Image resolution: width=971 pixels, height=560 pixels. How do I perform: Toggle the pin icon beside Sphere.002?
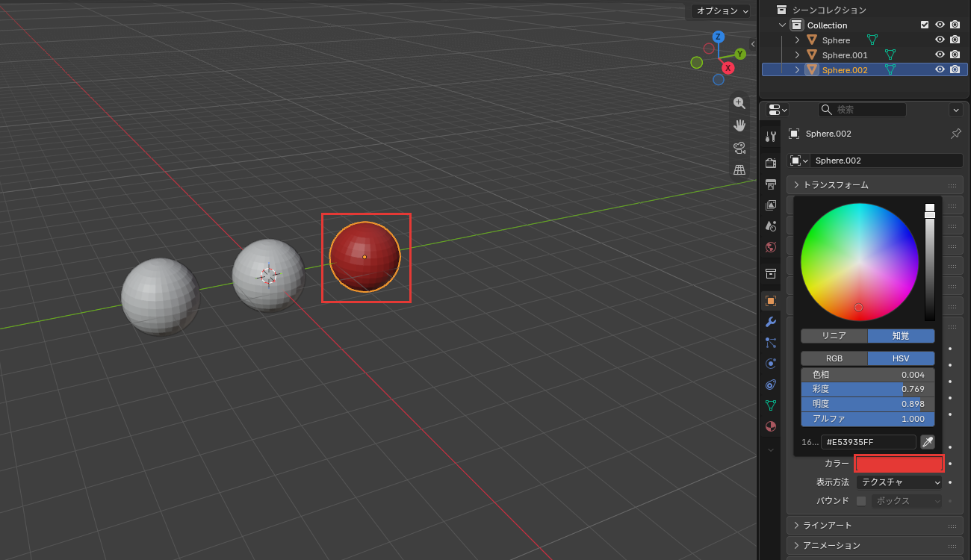(x=955, y=134)
